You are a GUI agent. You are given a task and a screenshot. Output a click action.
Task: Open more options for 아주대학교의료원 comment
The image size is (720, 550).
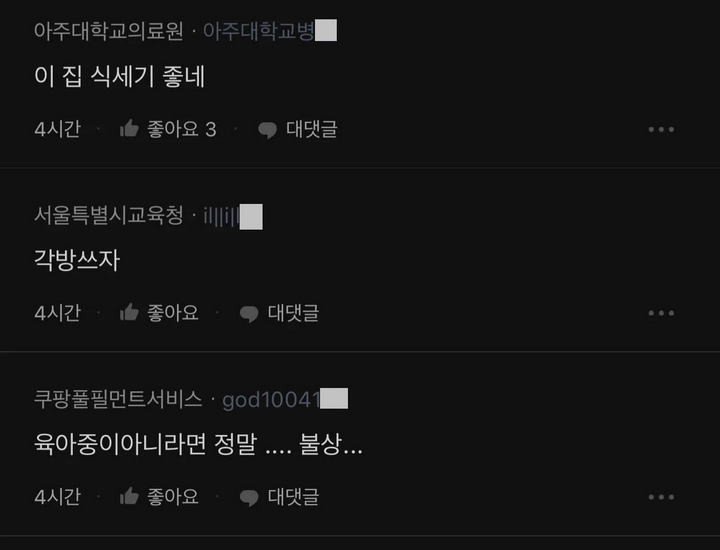(x=661, y=129)
